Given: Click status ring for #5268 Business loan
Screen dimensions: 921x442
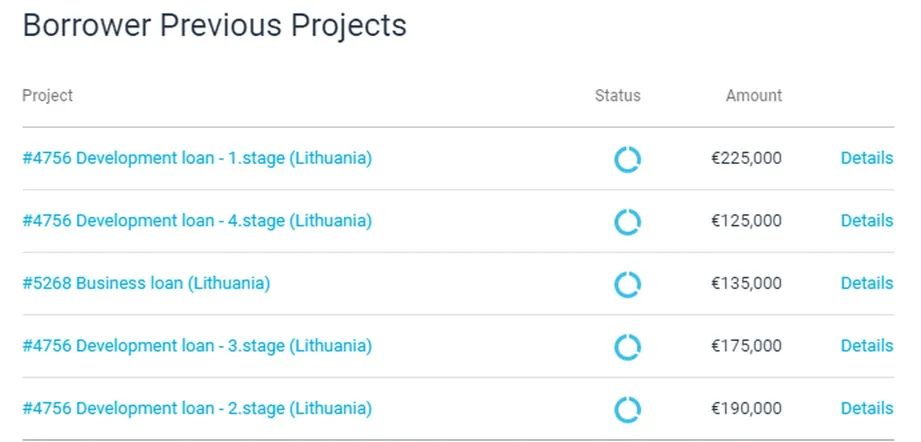Looking at the screenshot, I should pyautogui.click(x=627, y=285).
